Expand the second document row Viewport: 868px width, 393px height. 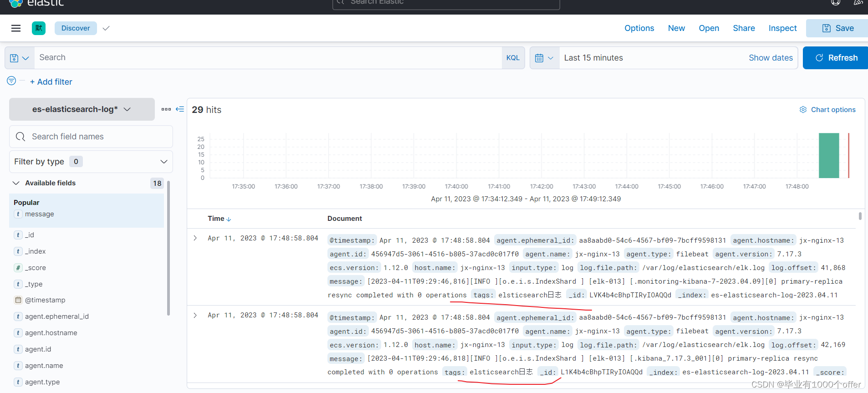pyautogui.click(x=195, y=315)
